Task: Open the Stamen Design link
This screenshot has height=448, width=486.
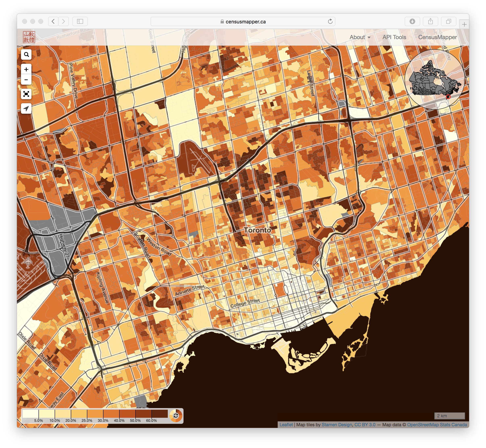Action: (337, 425)
